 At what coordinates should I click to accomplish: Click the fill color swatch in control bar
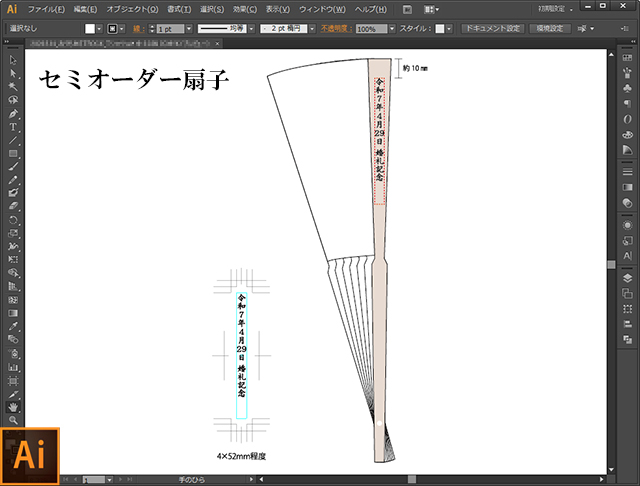coord(90,29)
